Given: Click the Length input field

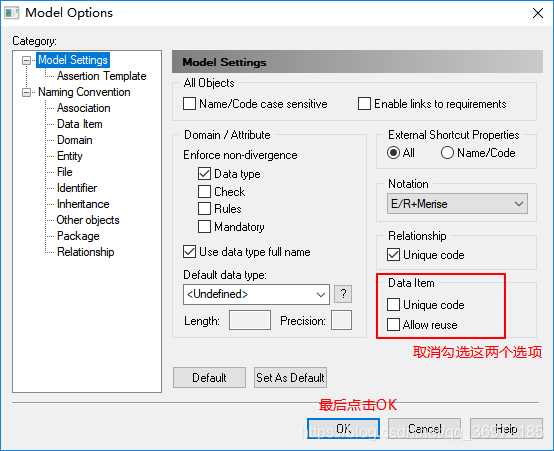Looking at the screenshot, I should pos(250,320).
